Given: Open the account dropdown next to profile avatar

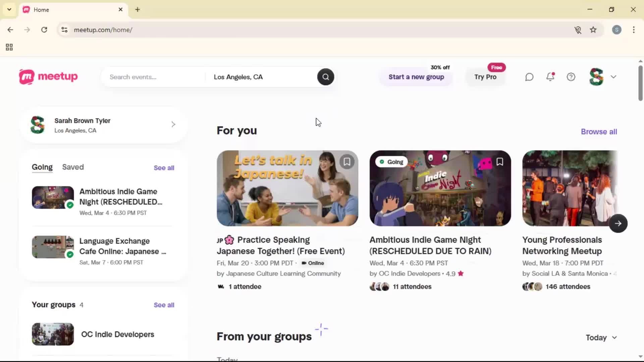Looking at the screenshot, I should (x=613, y=77).
